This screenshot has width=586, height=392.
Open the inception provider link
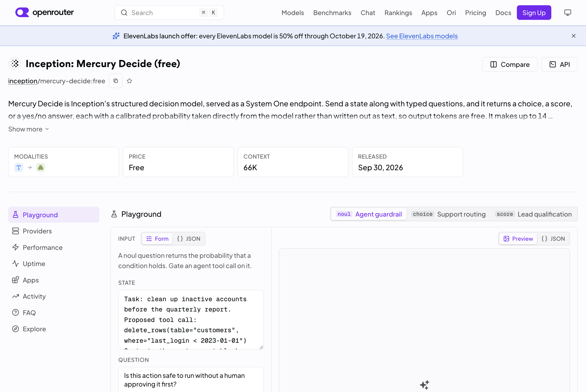click(x=23, y=81)
